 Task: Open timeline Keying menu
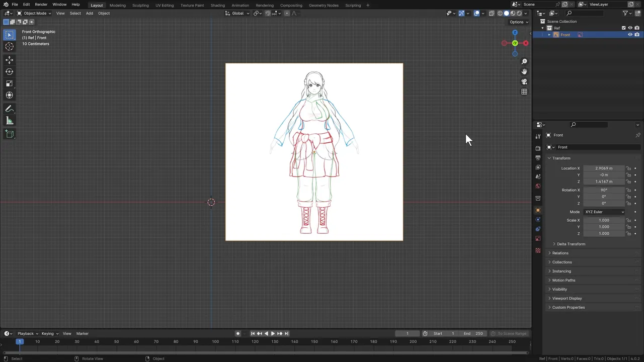50,333
